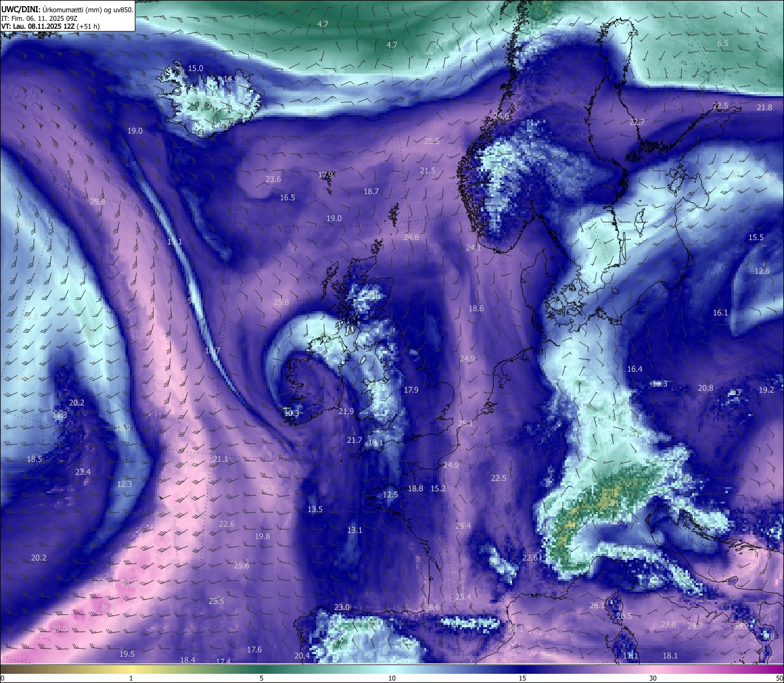Click the 20.8 value on the map
The image size is (784, 683).
(x=706, y=388)
